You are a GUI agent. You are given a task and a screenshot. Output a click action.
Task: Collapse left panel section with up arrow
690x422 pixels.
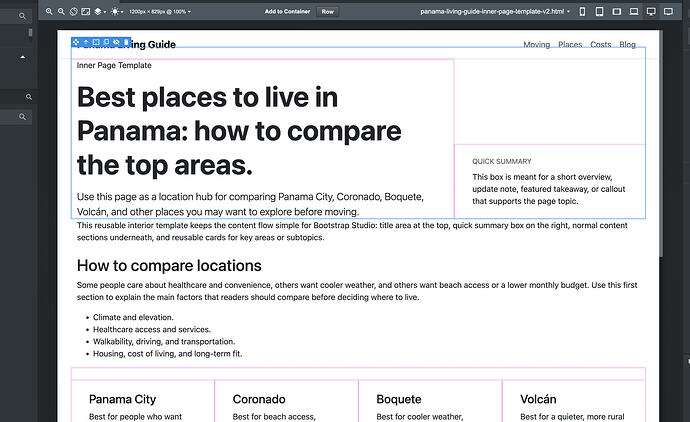click(x=22, y=57)
